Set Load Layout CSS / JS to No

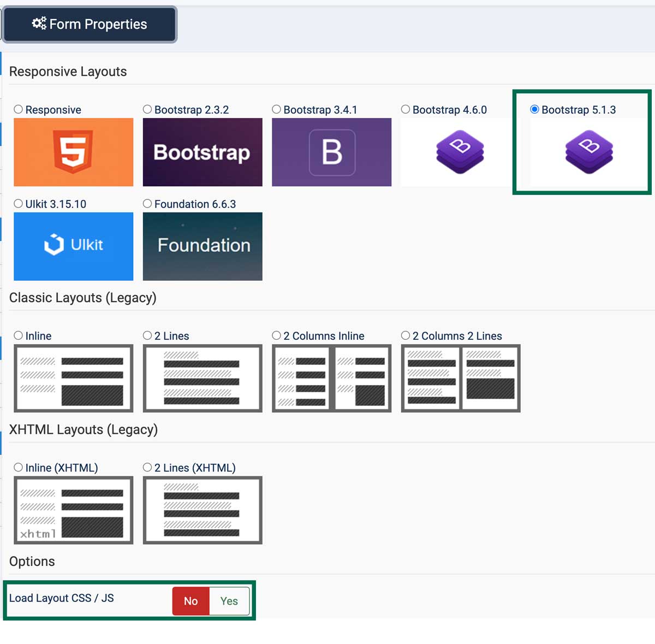click(x=190, y=601)
